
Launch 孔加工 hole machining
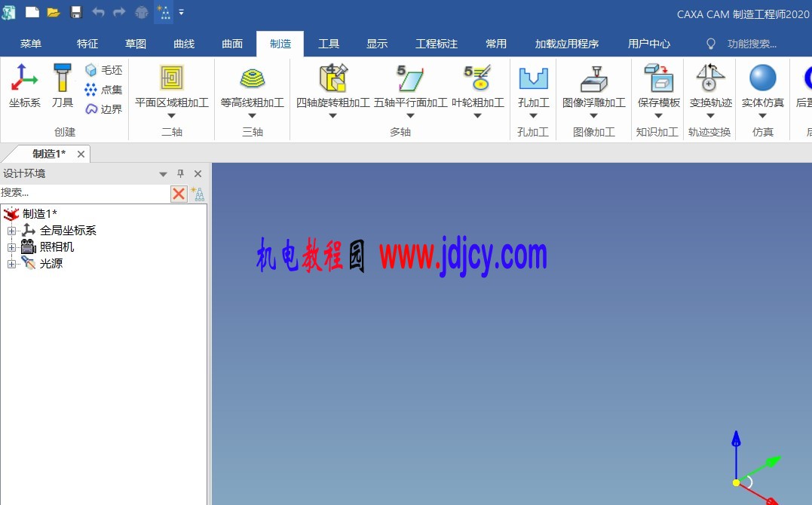(x=533, y=85)
